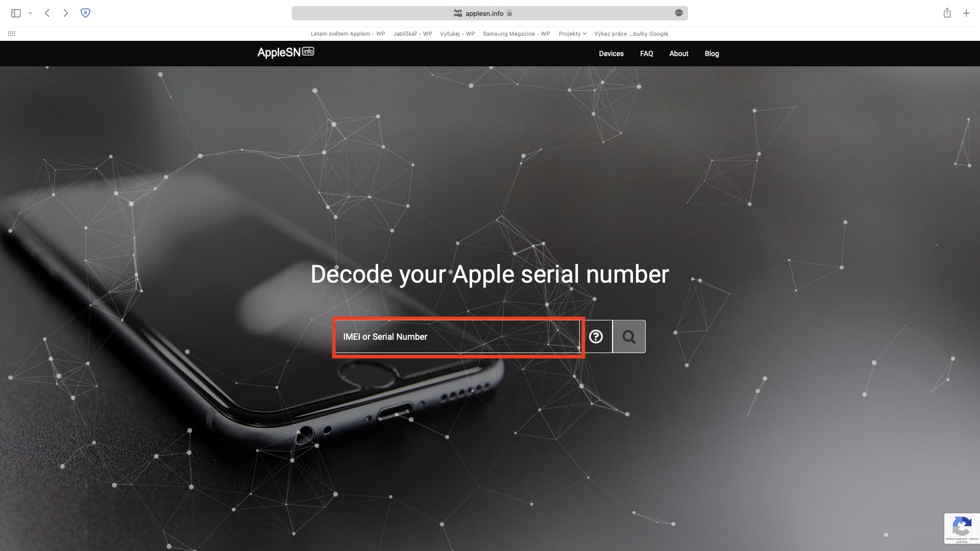Go forward with the right arrow
This screenshot has height=551, width=980.
pyautogui.click(x=65, y=13)
